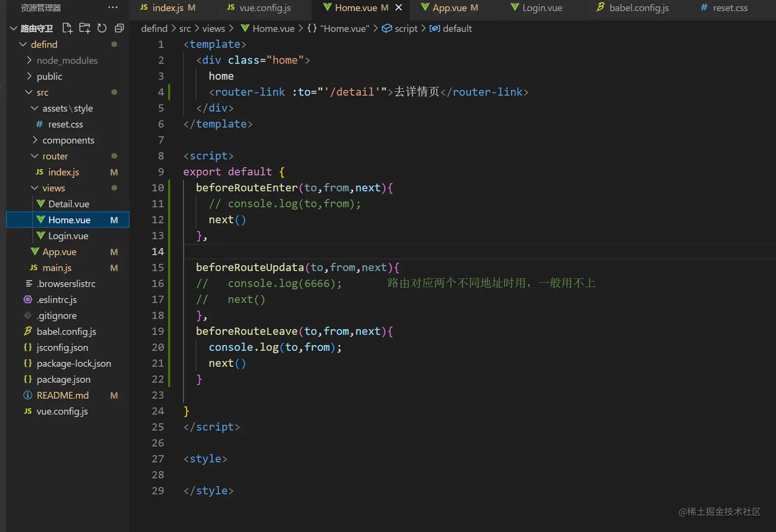
Task: Expand the public folder
Action: click(x=29, y=76)
